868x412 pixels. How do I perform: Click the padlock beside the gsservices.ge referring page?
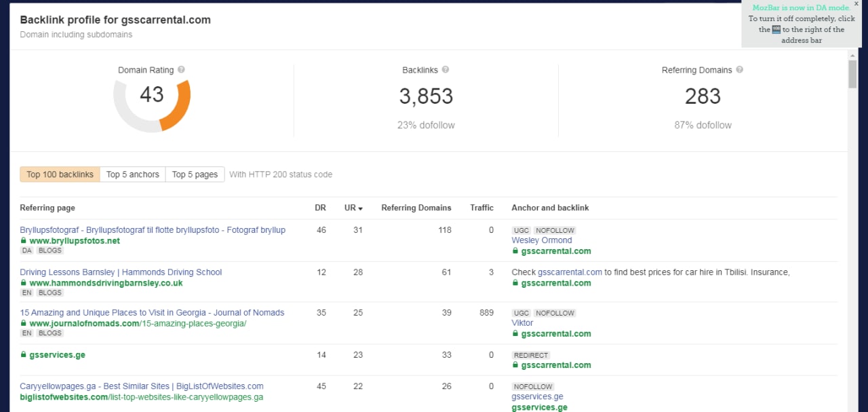24,355
